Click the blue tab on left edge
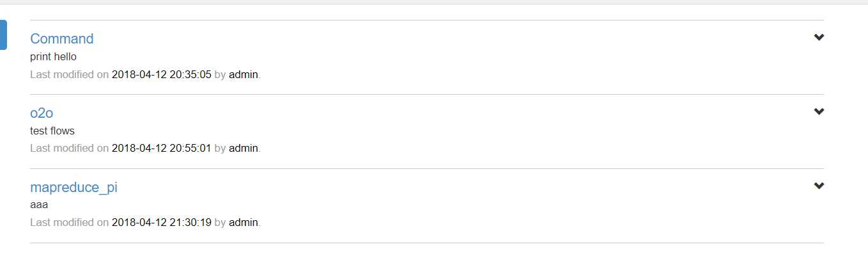The width and height of the screenshot is (868, 258). [x=3, y=35]
